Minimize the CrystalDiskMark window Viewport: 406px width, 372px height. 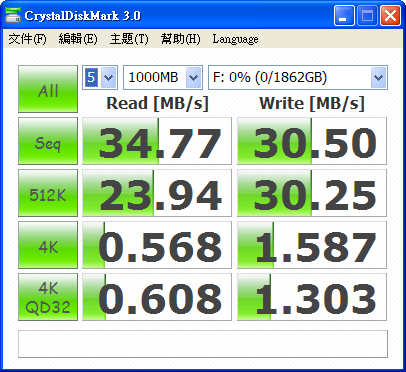coord(344,15)
